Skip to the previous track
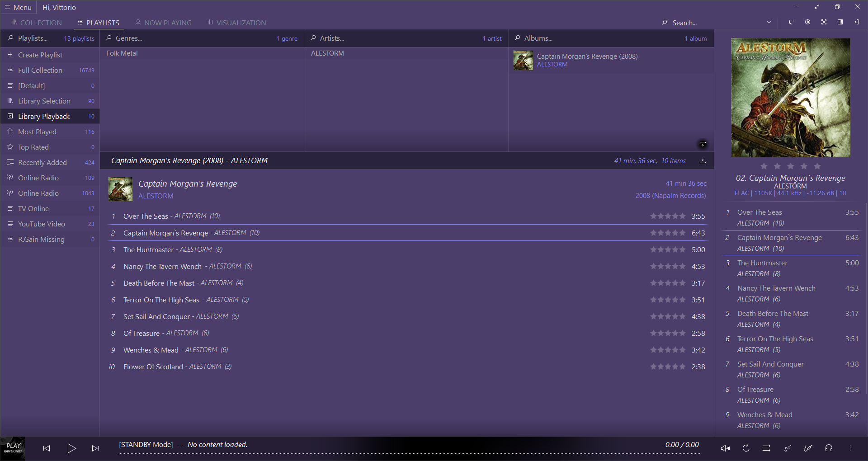868x461 pixels. [47, 448]
